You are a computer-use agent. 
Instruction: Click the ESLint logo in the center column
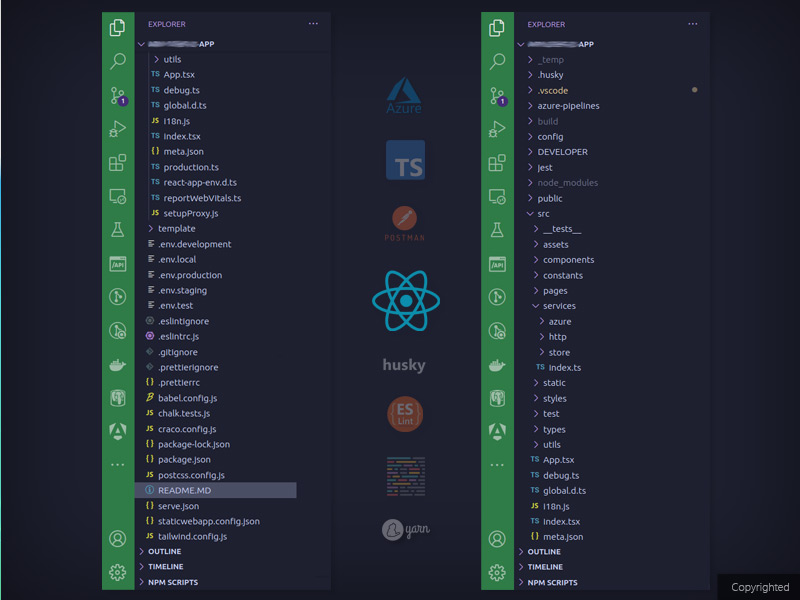pyautogui.click(x=405, y=413)
